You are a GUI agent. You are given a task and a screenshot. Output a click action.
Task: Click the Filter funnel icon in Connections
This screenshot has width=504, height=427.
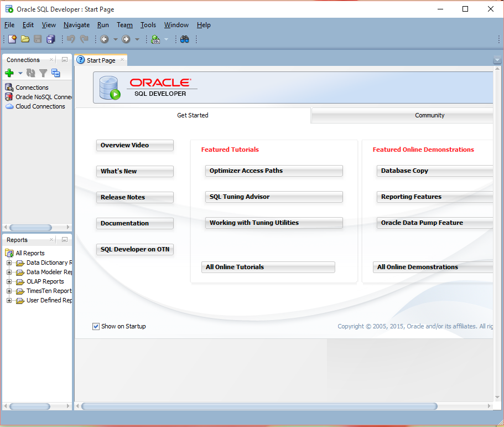tap(43, 73)
